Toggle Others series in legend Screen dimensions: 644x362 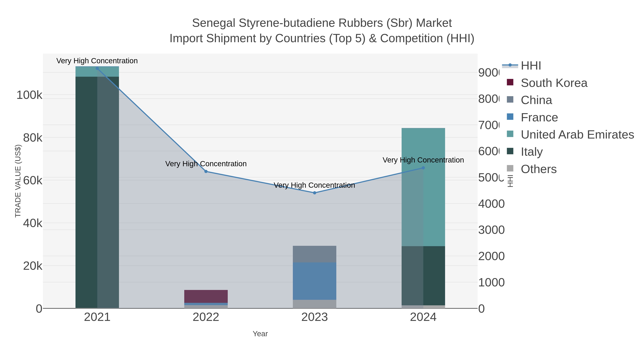click(x=532, y=169)
